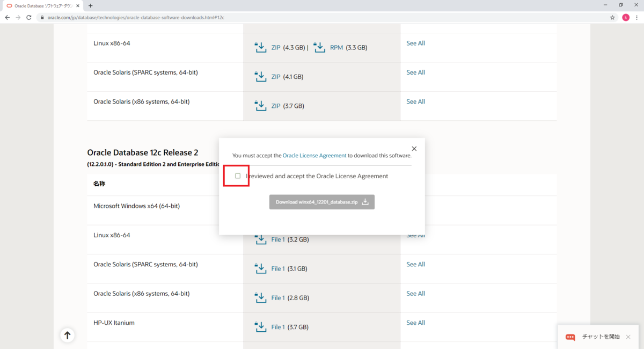The image size is (644, 349).
Task: Click RPM link (3.3 GB)
Action: tap(336, 48)
